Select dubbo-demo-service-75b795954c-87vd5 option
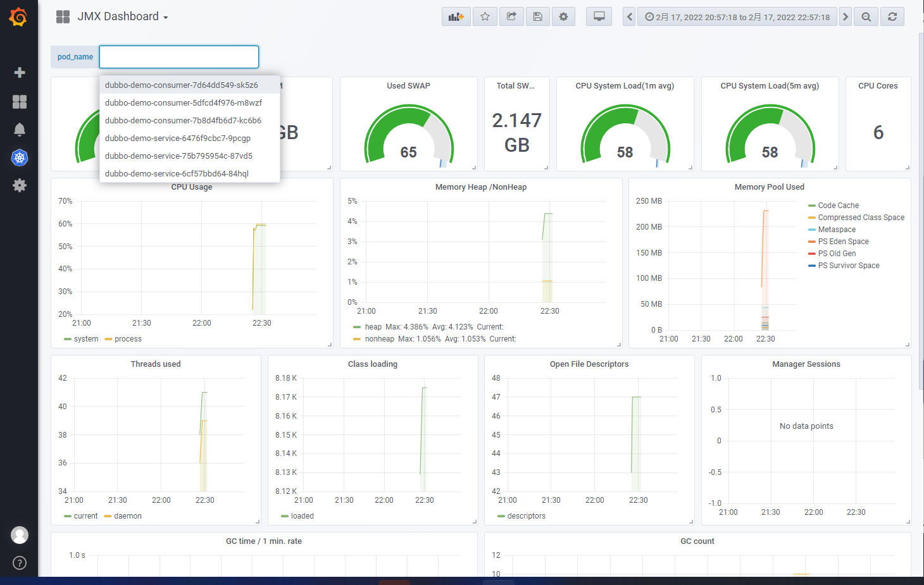This screenshot has height=585, width=924. tap(190, 156)
